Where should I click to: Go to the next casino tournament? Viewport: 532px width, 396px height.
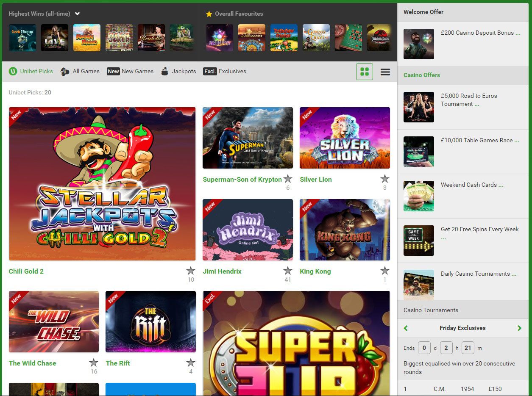click(520, 328)
